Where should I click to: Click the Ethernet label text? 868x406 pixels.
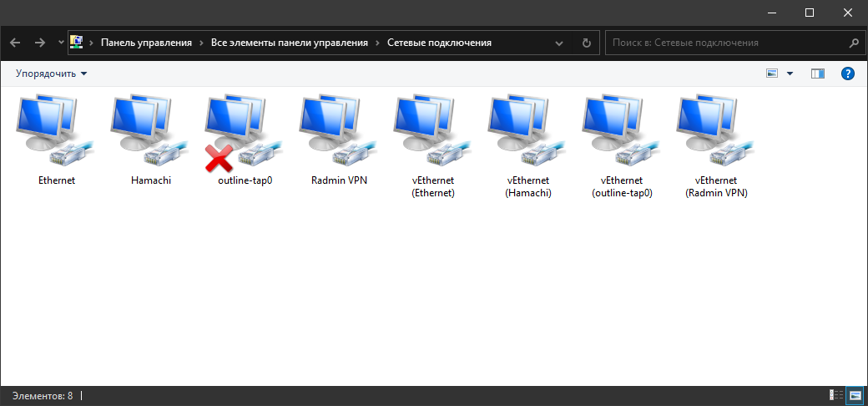pos(57,180)
